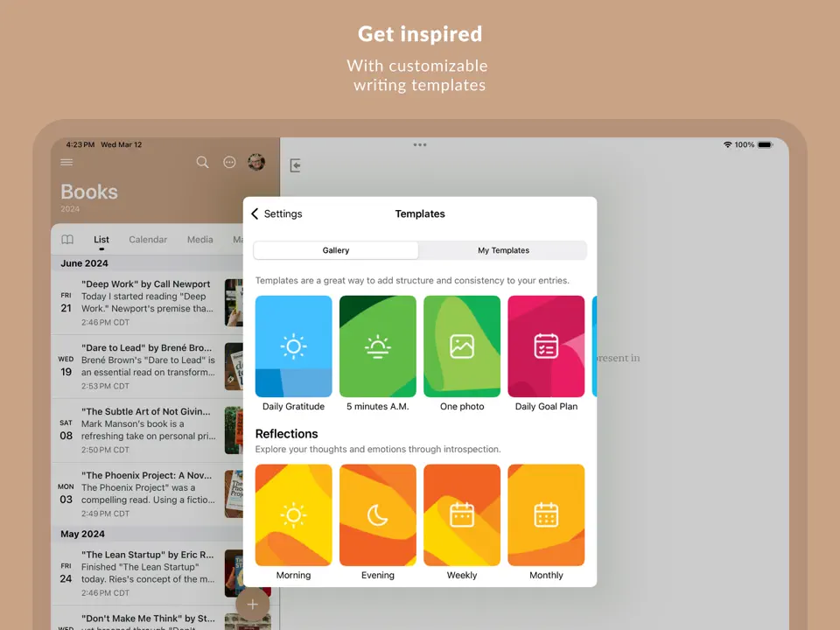The image size is (840, 630).
Task: Tap the three-dot multitasking control at top
Action: (x=420, y=145)
